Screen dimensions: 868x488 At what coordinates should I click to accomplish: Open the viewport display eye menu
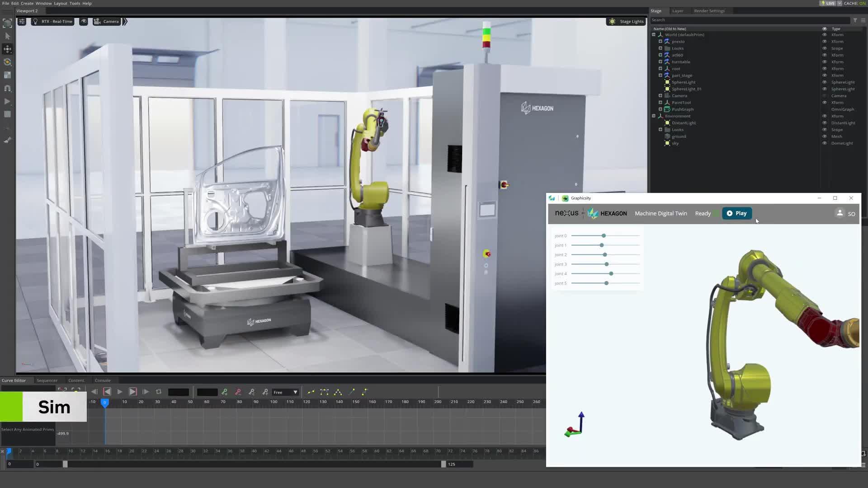coord(84,21)
